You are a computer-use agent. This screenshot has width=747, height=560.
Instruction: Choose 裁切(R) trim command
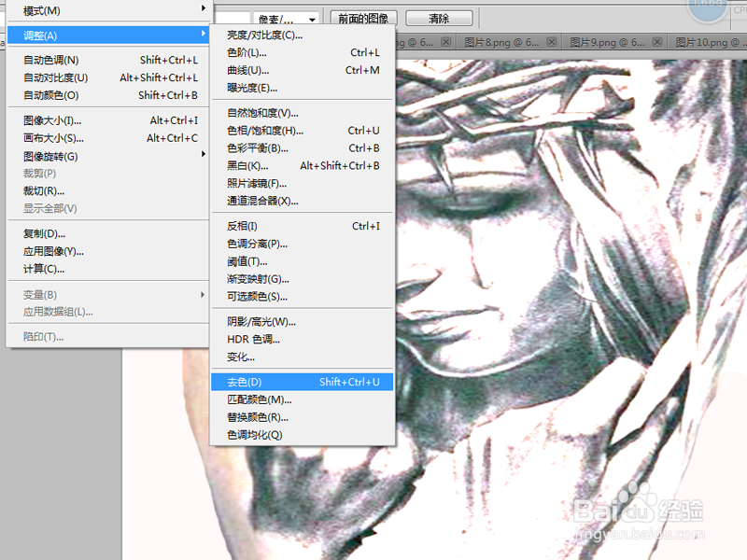(108, 191)
